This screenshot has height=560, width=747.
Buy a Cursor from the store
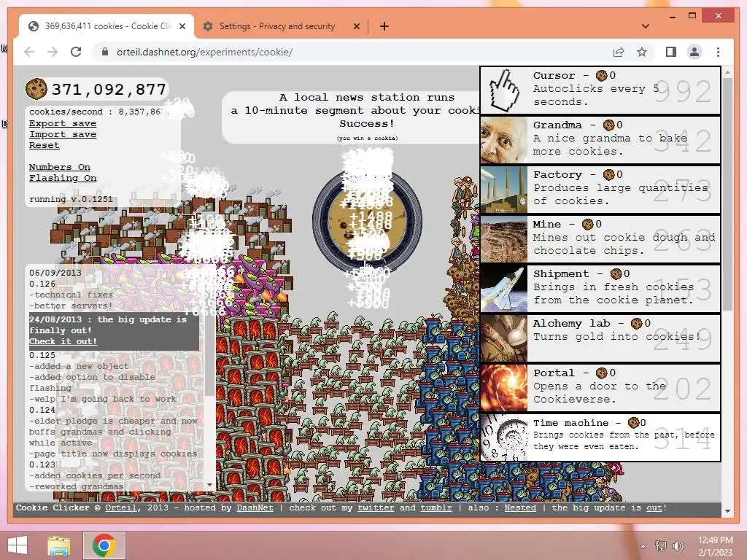[x=600, y=90]
